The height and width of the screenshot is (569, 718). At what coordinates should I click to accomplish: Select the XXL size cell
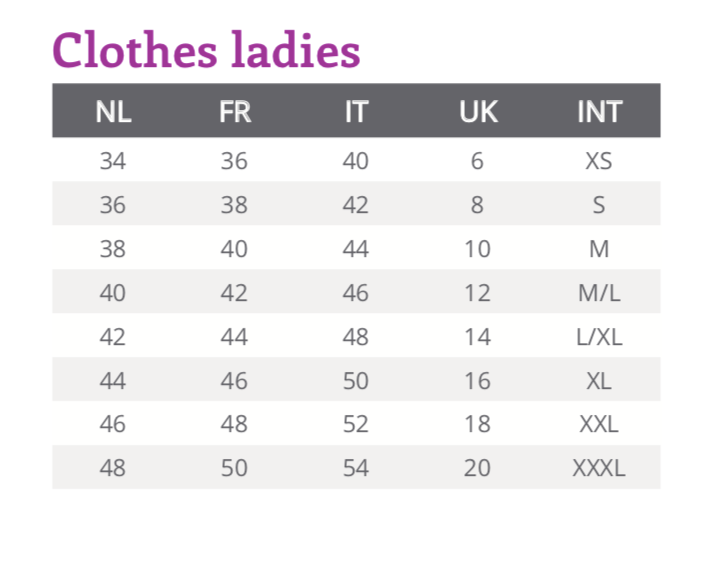pyautogui.click(x=599, y=424)
